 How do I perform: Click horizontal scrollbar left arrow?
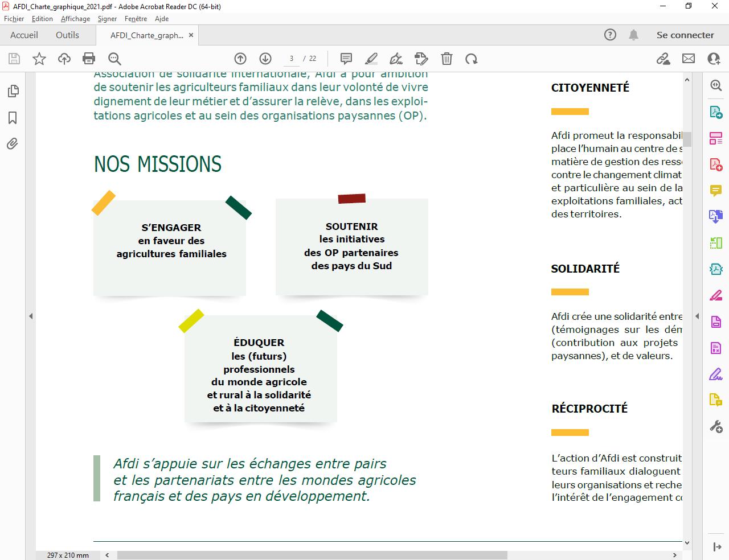[x=107, y=555]
